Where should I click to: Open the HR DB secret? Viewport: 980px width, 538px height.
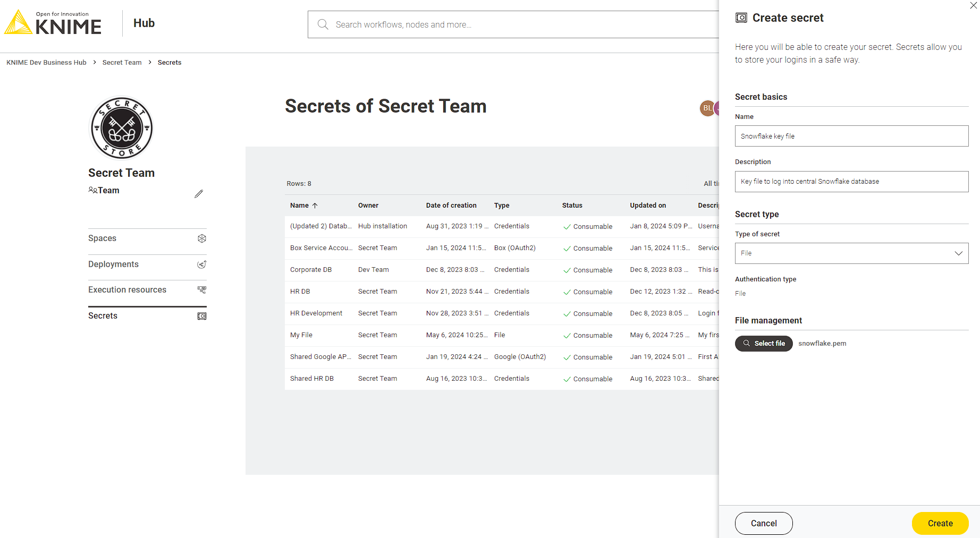coord(300,292)
